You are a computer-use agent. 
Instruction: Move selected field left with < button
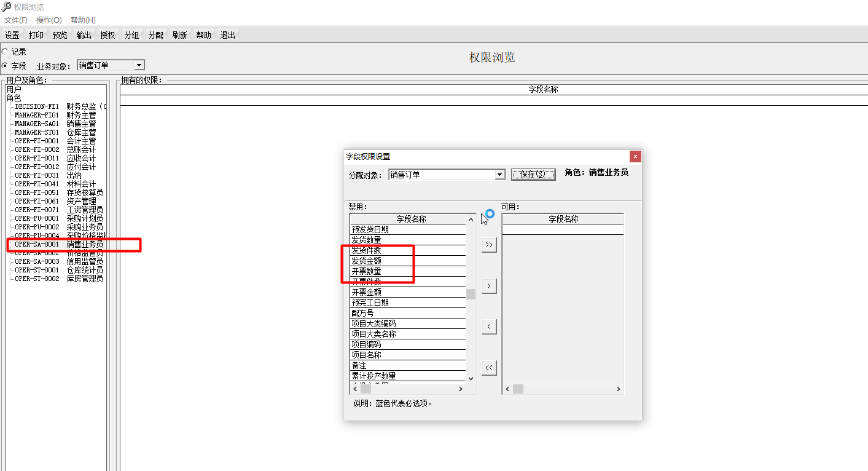489,327
